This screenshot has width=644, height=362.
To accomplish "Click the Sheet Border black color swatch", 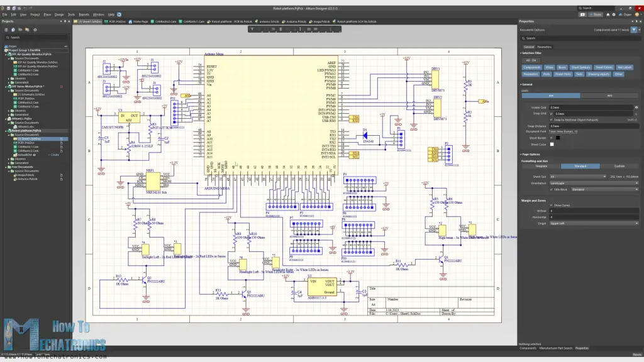I will [557, 139].
